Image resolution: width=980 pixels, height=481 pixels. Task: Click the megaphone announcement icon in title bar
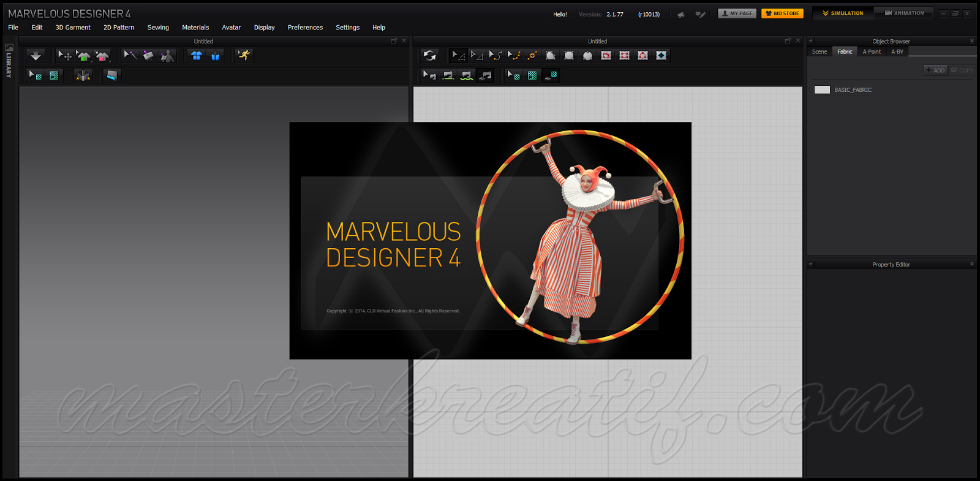(x=681, y=14)
